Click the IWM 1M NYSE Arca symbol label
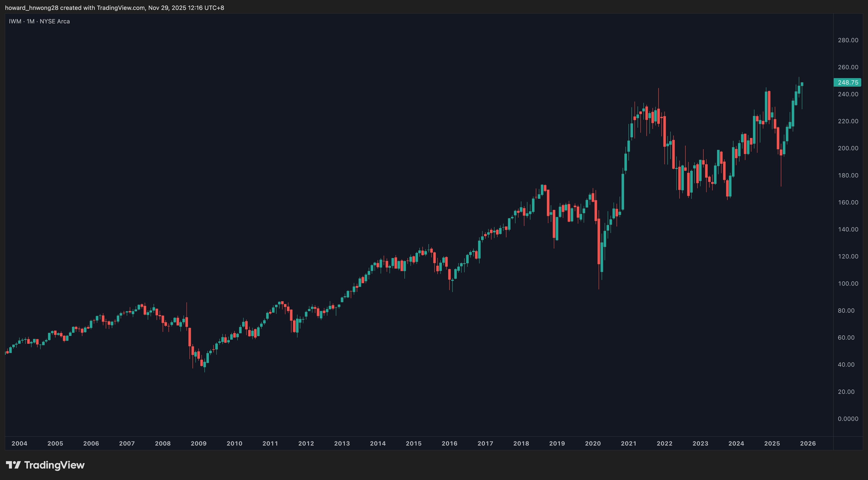 point(39,21)
